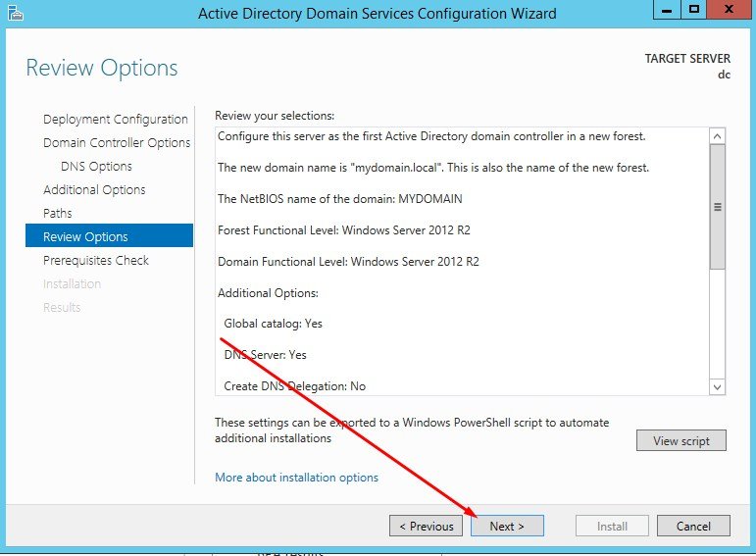
Task: Open More about installation options link
Action: [x=296, y=478]
